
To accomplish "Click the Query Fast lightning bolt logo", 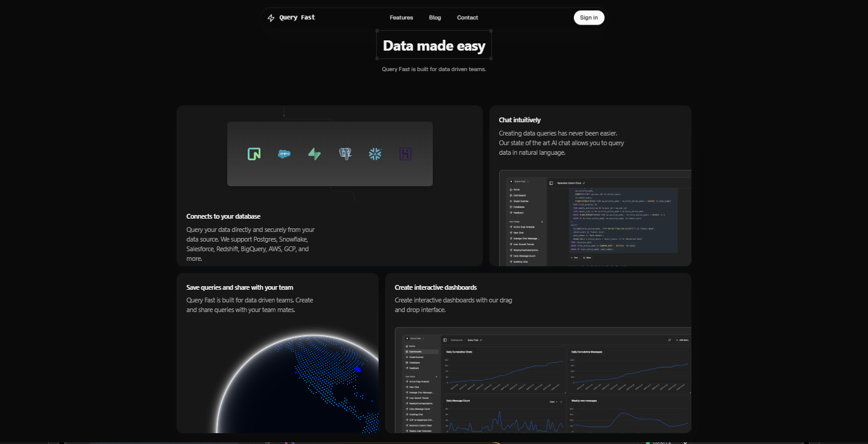I will pos(271,17).
